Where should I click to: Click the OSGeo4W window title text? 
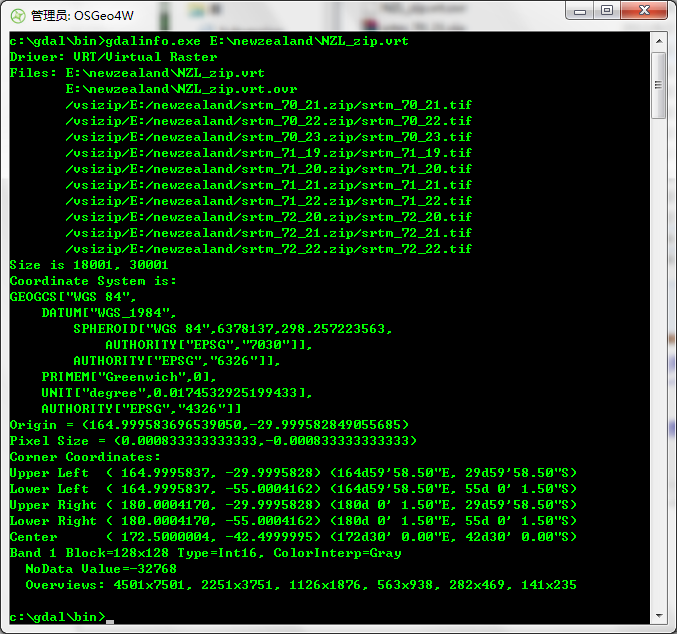click(x=82, y=16)
